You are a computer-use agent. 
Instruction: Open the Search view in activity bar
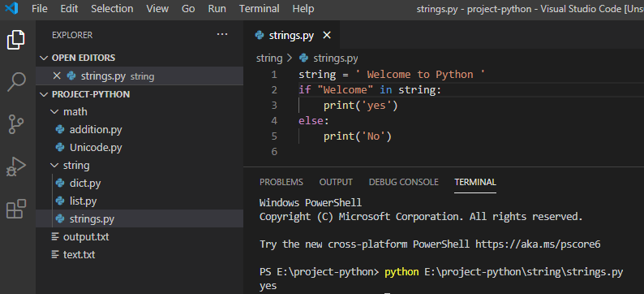tap(16, 82)
